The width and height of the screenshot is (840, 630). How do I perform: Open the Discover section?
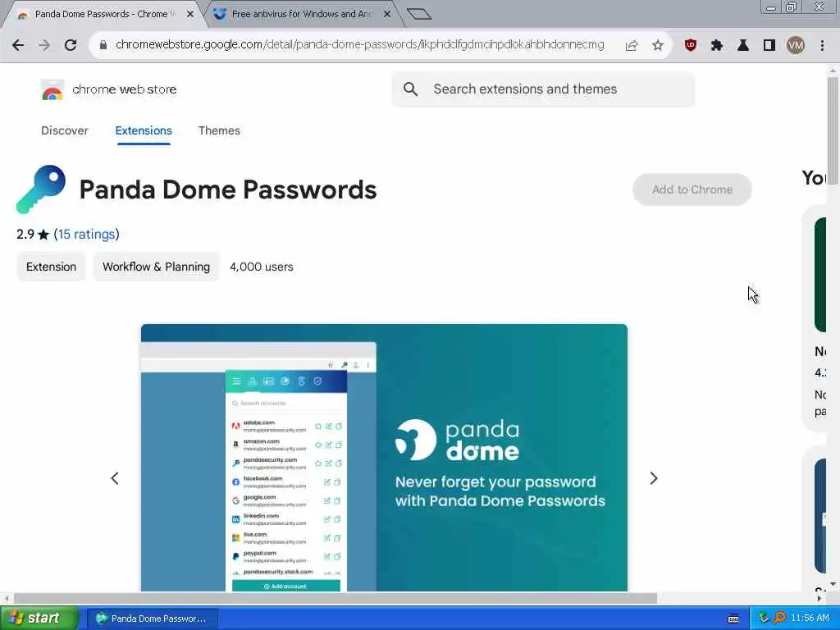tap(64, 130)
